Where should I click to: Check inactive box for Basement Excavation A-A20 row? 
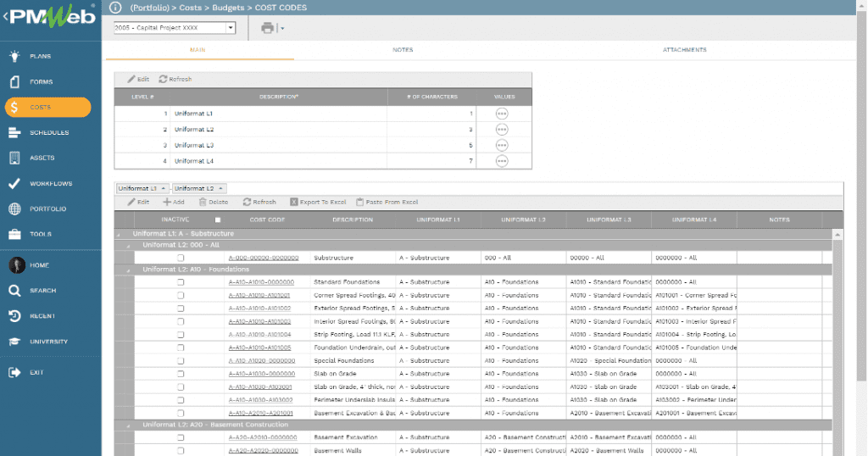tap(181, 437)
